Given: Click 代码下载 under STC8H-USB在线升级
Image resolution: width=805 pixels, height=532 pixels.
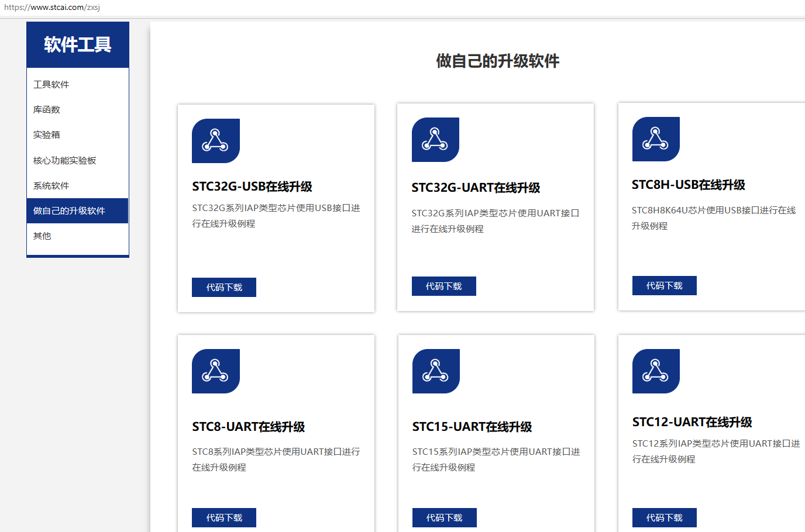Looking at the screenshot, I should (665, 285).
